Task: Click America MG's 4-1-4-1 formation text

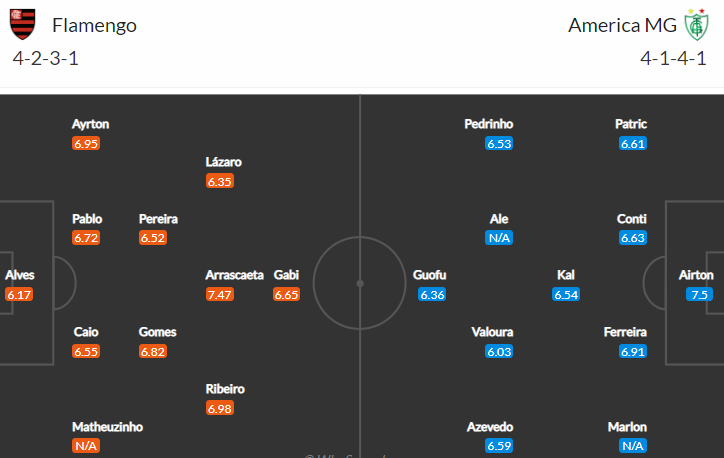Action: click(x=673, y=59)
